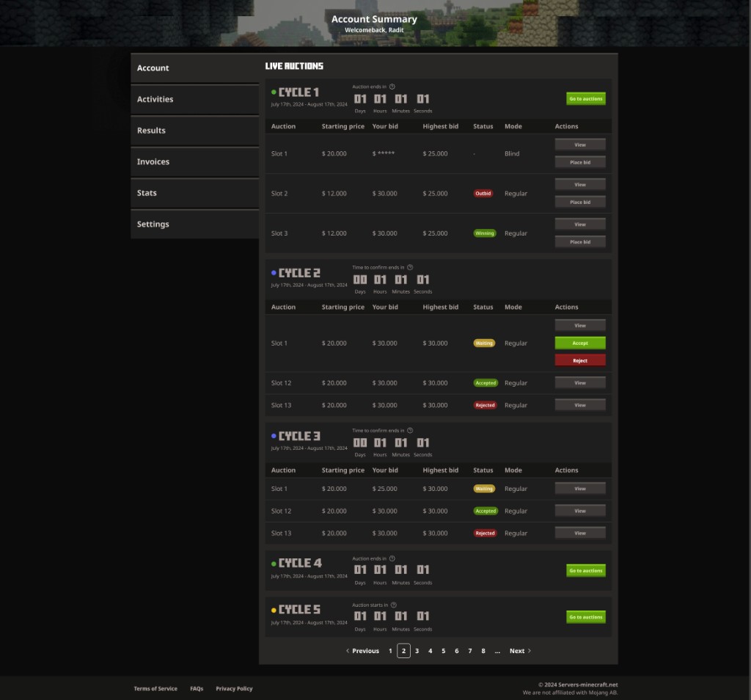Go to the Previous page

[x=365, y=651]
